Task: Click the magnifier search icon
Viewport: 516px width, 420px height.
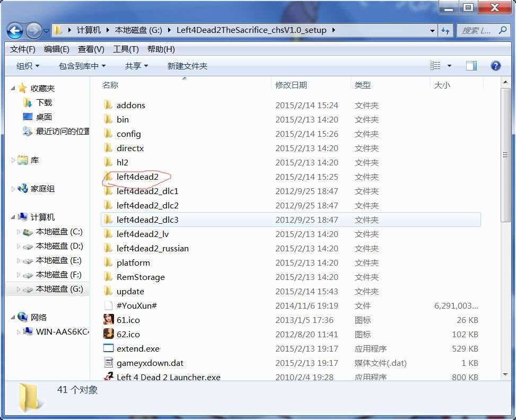Action: (x=502, y=31)
